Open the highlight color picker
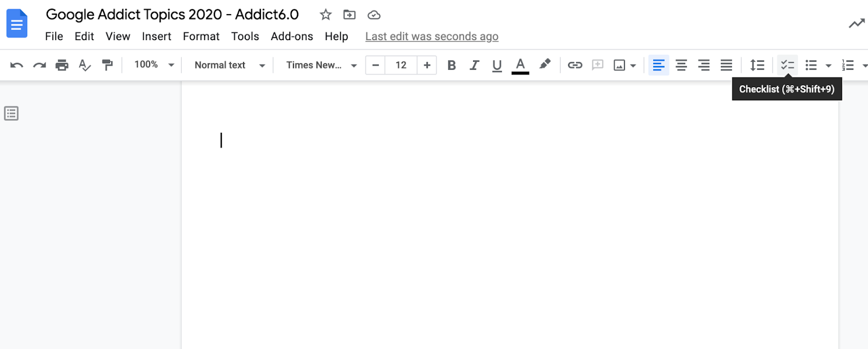The width and height of the screenshot is (868, 349). coord(545,64)
